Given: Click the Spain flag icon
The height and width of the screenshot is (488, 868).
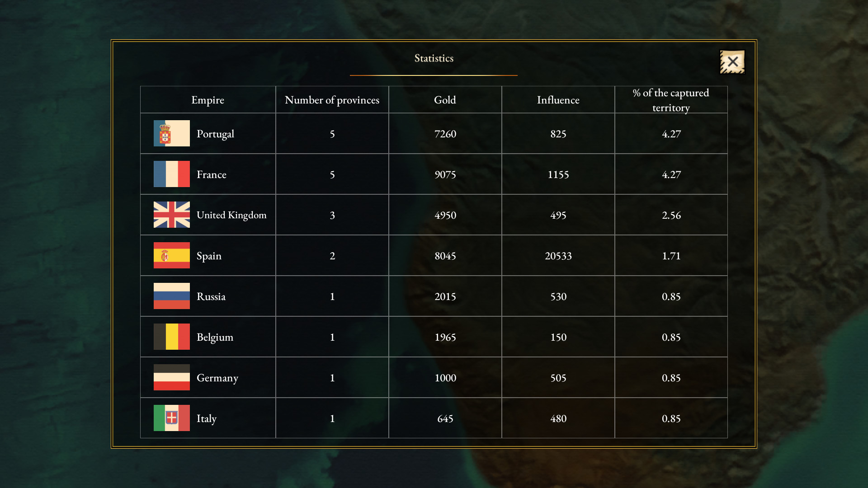Looking at the screenshot, I should 171,255.
